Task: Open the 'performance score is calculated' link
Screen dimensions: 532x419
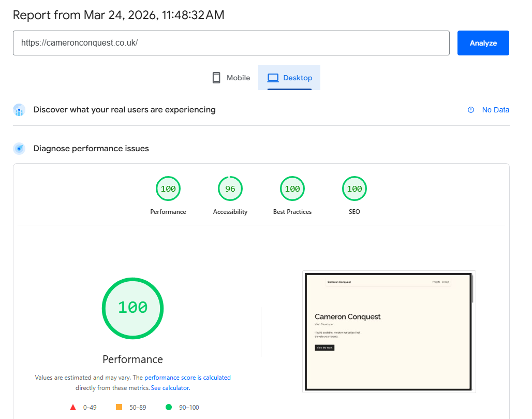Action: click(187, 378)
